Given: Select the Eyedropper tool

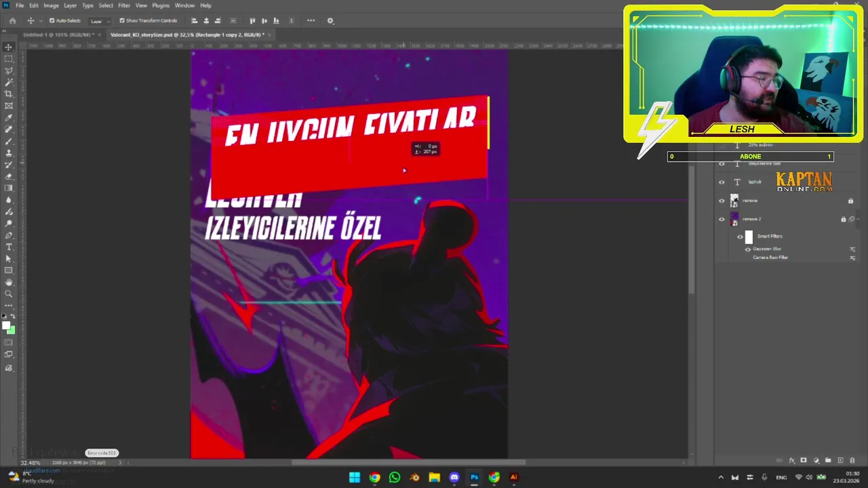Looking at the screenshot, I should (x=9, y=117).
